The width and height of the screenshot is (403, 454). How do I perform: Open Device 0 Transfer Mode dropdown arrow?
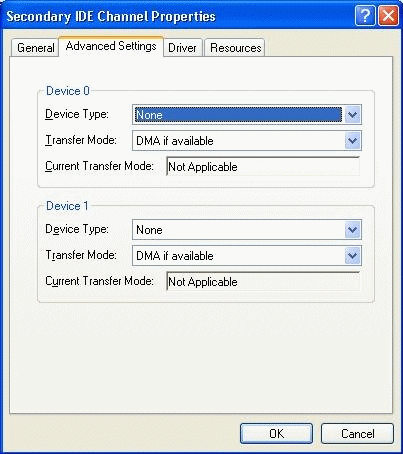coord(352,141)
